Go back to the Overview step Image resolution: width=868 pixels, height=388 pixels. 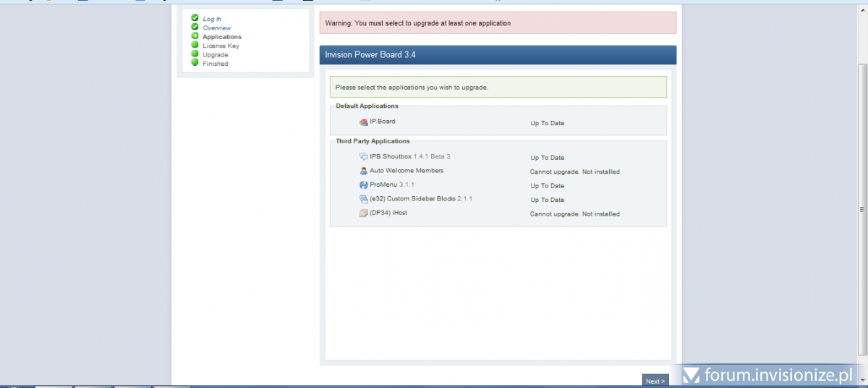click(217, 28)
